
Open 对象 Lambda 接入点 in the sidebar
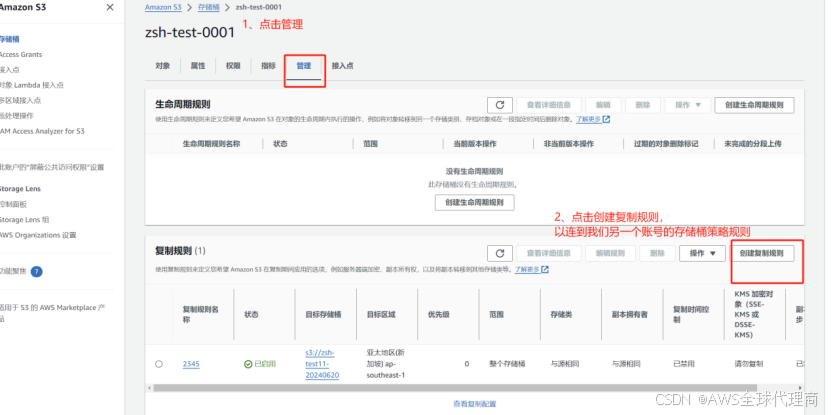coord(31,85)
